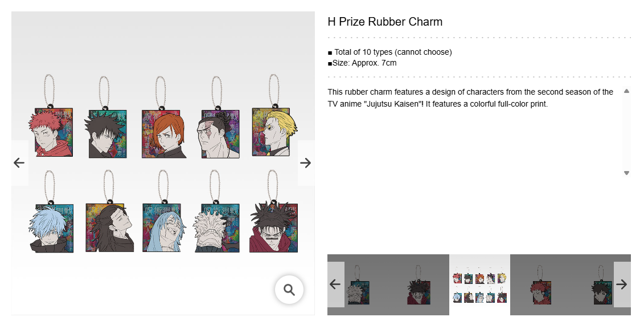Click the orange-haired charm in the main image
This screenshot has height=325, width=644.
162,134
